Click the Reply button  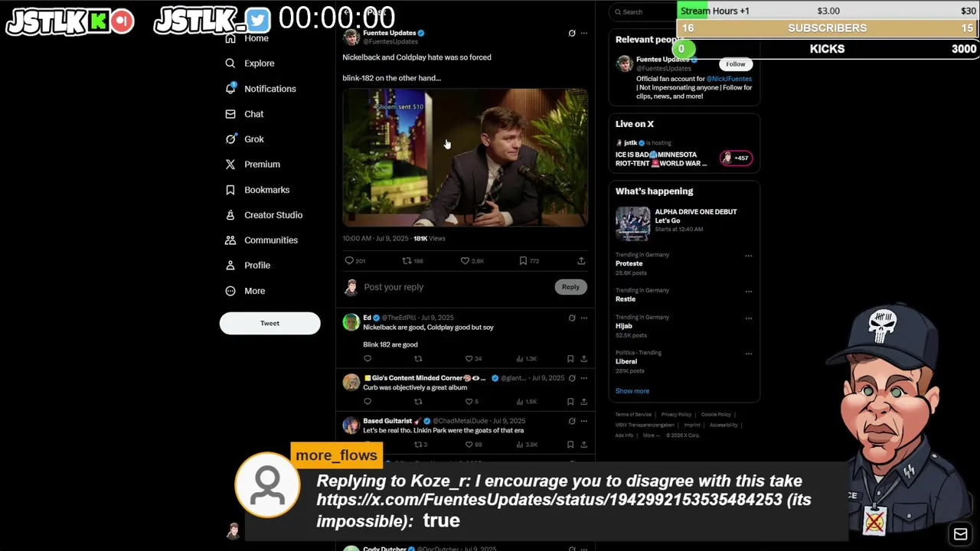(x=570, y=287)
